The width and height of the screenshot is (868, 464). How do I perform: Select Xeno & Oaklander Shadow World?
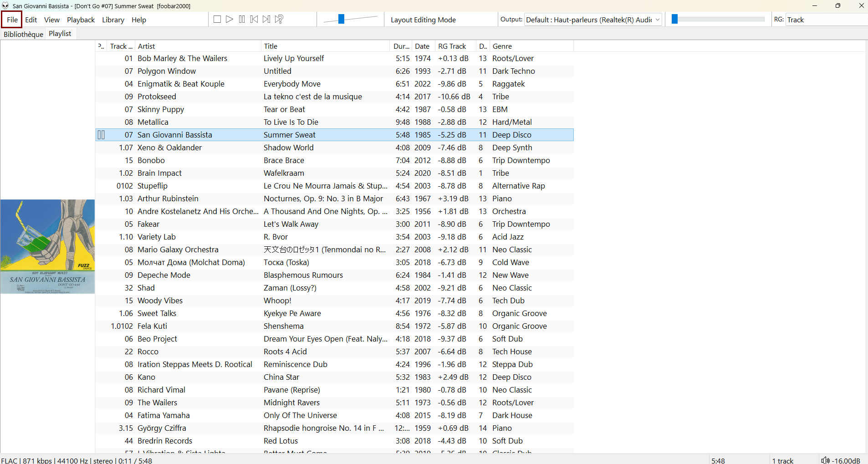(334, 148)
